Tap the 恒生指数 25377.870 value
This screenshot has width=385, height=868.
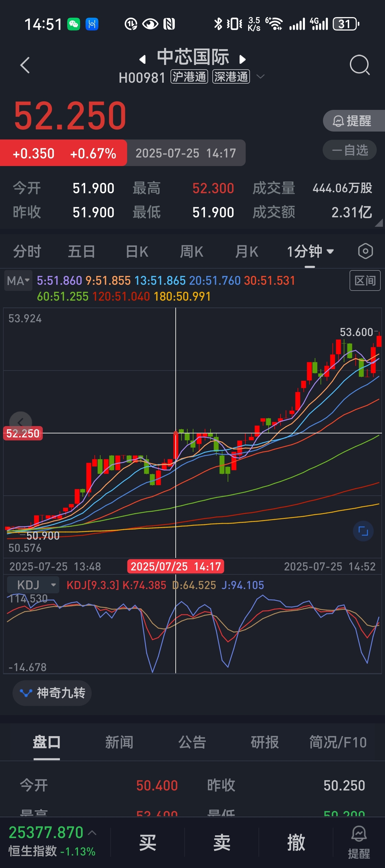[x=46, y=832]
